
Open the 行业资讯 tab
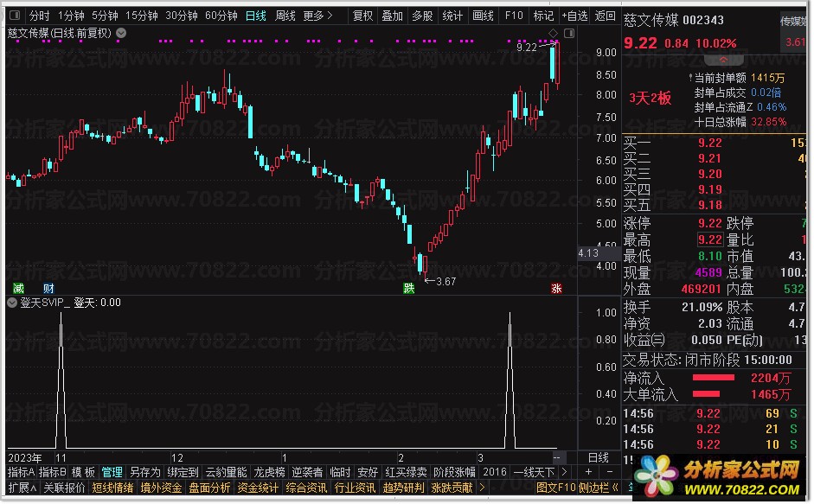click(x=355, y=488)
